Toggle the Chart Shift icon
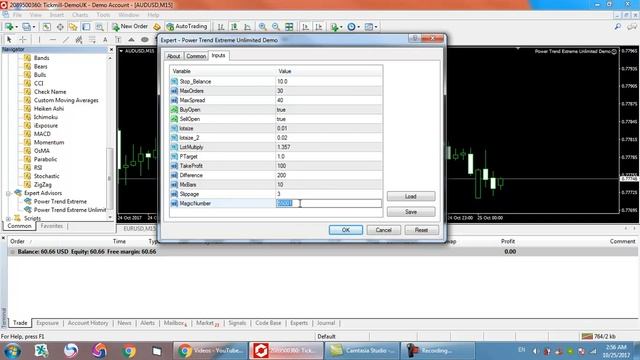 pos(318,27)
